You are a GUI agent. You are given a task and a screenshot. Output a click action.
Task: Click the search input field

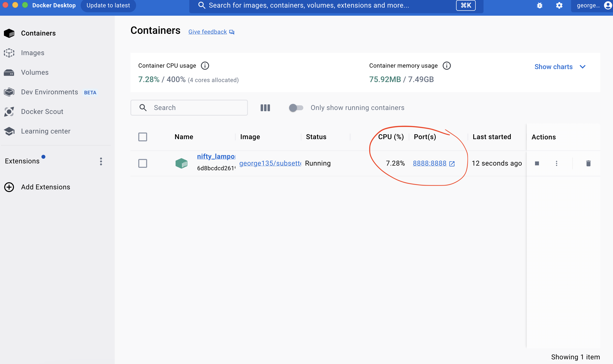(x=189, y=108)
